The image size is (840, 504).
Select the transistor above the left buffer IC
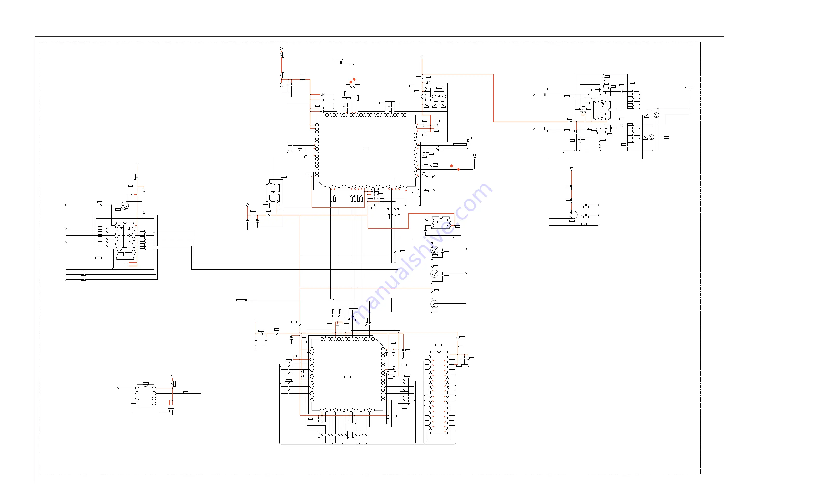pyautogui.click(x=125, y=206)
